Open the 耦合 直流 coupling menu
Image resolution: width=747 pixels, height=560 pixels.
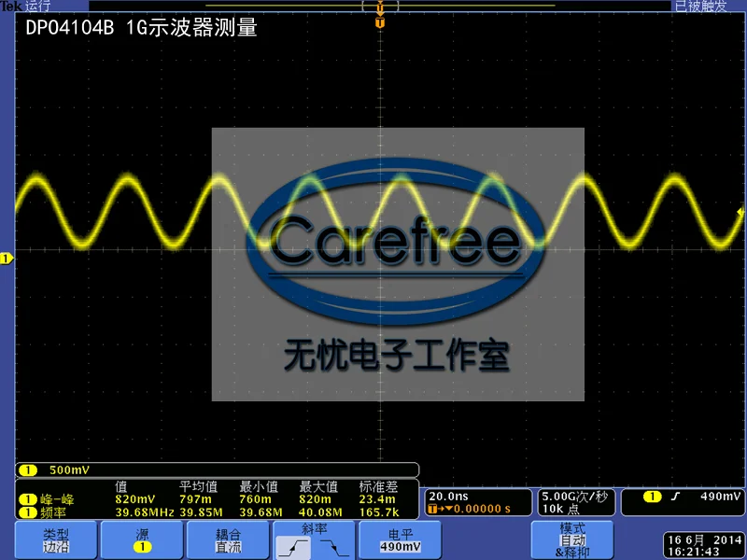228,540
